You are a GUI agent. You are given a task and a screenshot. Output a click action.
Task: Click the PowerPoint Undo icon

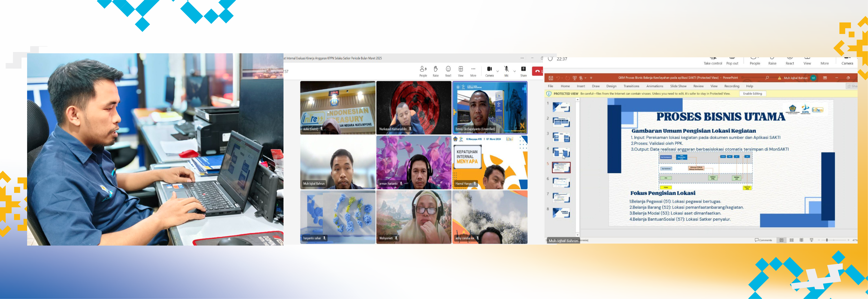558,78
